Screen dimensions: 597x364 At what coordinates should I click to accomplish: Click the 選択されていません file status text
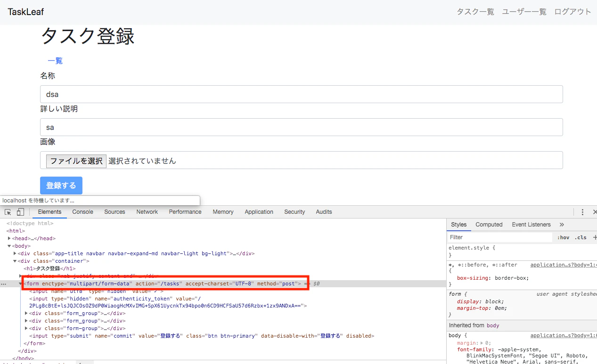coord(142,161)
